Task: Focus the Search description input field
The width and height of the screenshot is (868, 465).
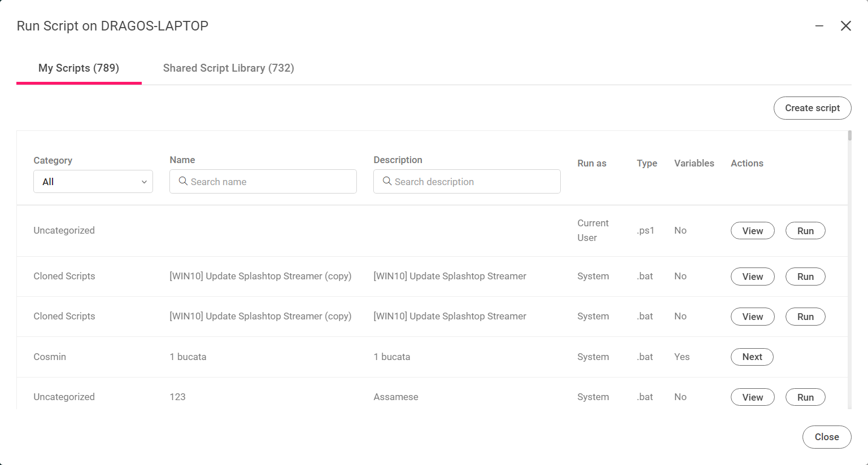Action: (x=467, y=182)
